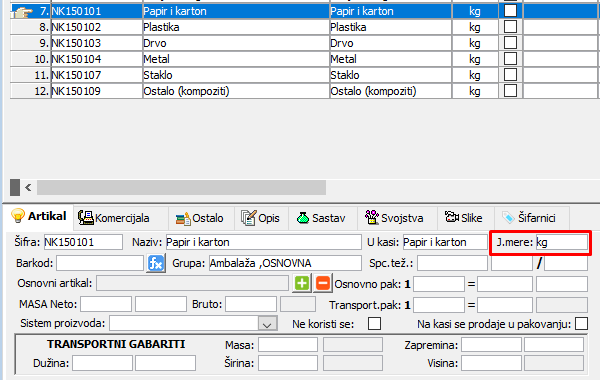
Task: Expand the Sistem proizvoda dropdown
Action: [x=267, y=325]
